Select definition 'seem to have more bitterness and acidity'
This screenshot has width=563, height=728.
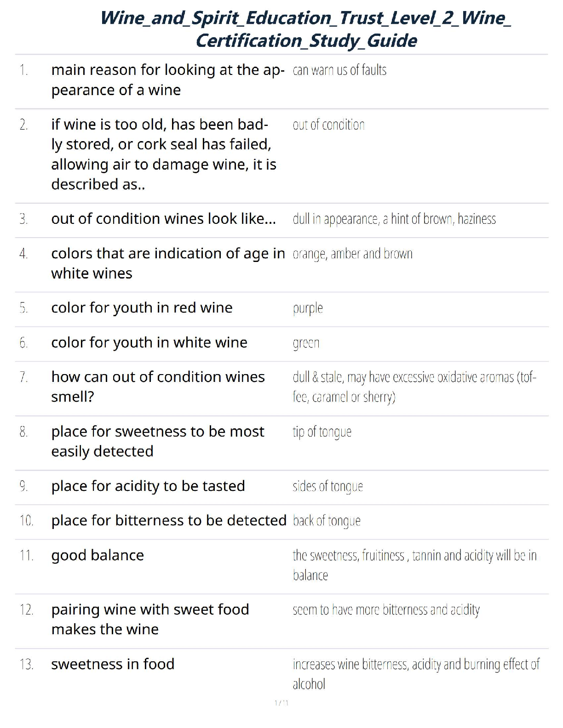(x=386, y=610)
